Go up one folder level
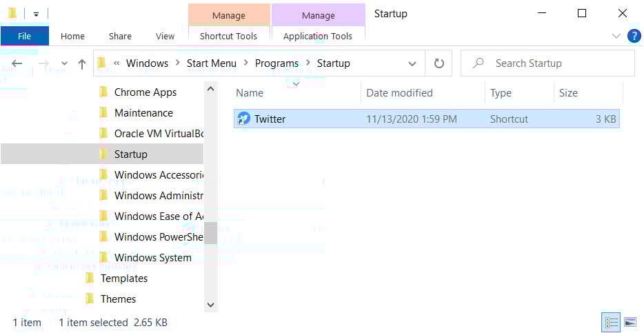 (x=82, y=63)
